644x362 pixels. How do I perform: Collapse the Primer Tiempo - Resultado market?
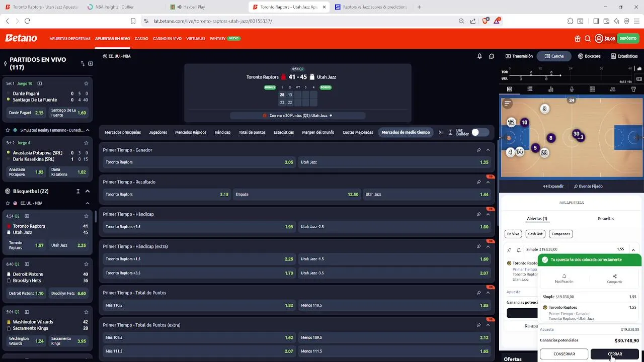[x=488, y=182]
